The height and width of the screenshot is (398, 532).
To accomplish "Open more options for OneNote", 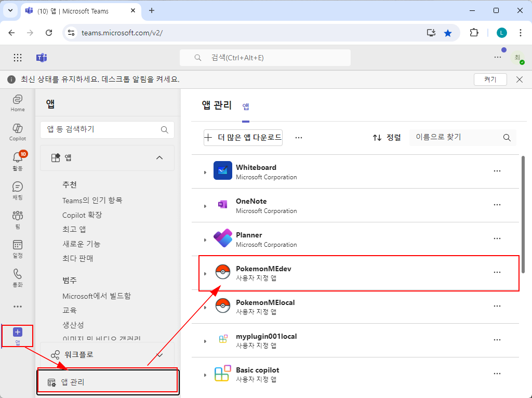I will click(x=497, y=205).
